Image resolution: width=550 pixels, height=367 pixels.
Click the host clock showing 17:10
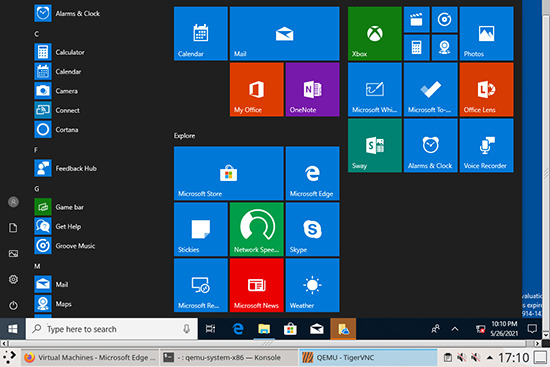coord(514,358)
